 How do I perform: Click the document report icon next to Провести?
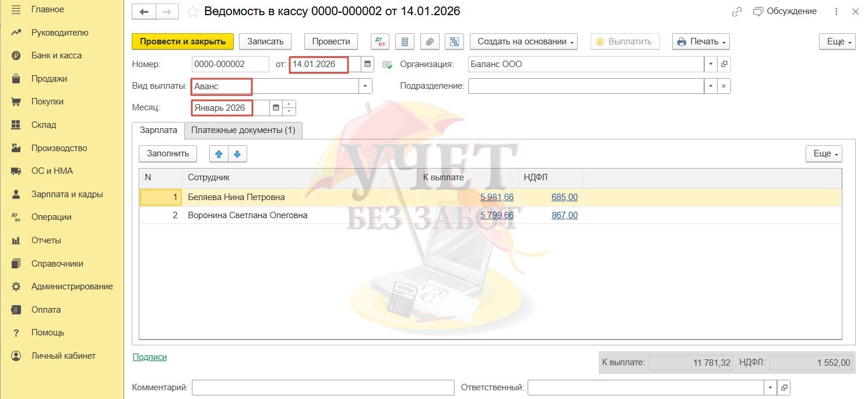[x=405, y=41]
